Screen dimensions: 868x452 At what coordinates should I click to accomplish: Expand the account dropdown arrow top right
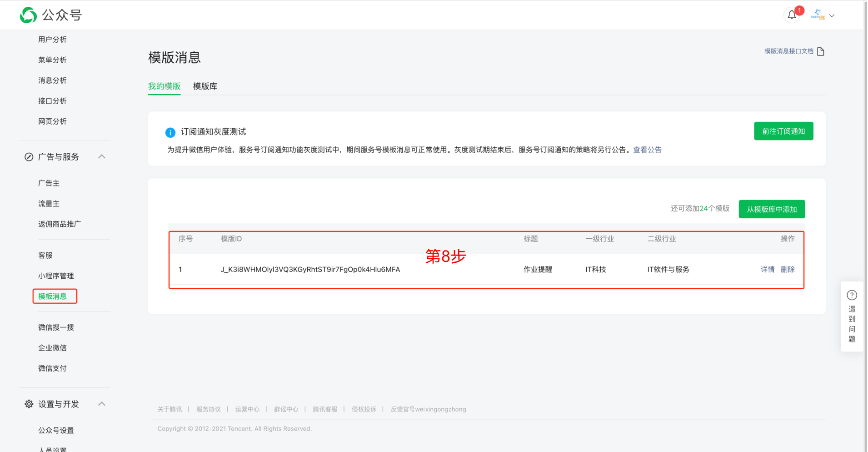832,15
